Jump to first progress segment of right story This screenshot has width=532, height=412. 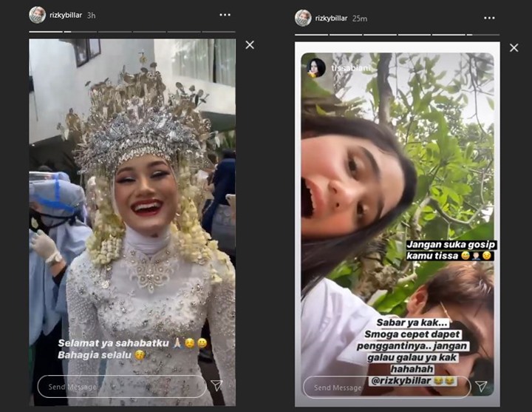(x=312, y=35)
